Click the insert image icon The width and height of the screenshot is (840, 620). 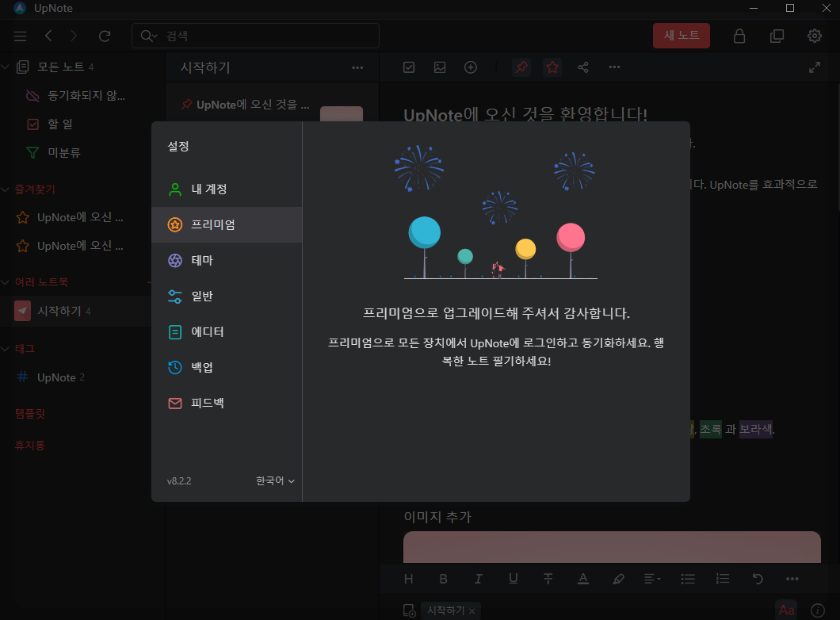click(x=440, y=67)
